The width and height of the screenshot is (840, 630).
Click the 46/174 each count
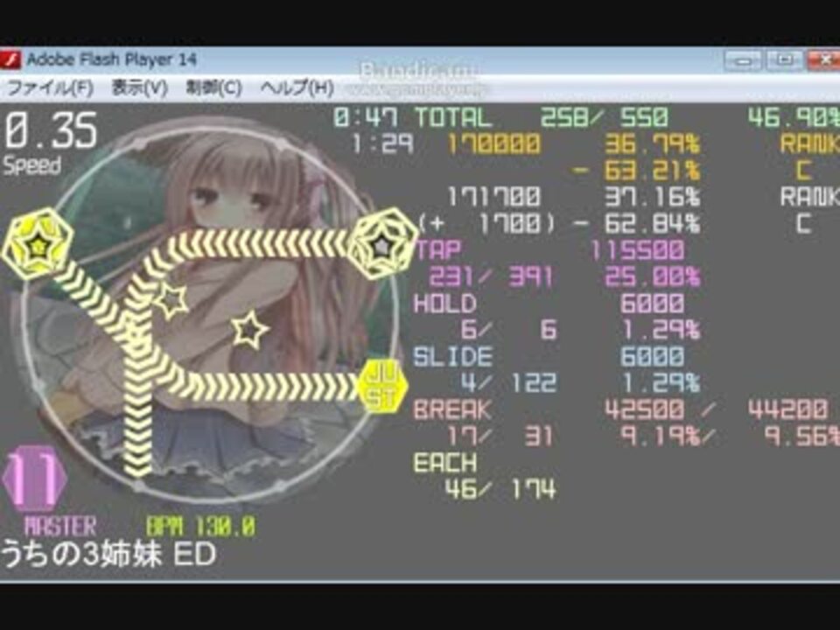click(x=500, y=489)
